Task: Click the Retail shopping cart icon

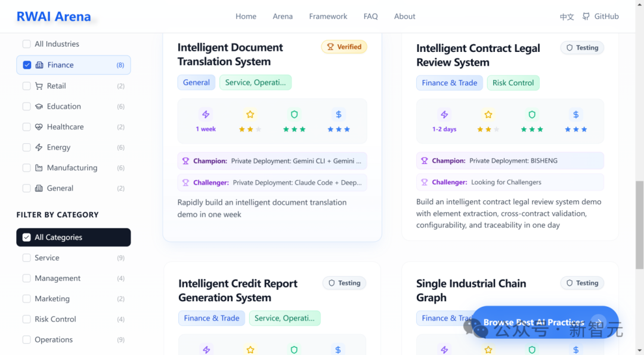Action: click(39, 86)
